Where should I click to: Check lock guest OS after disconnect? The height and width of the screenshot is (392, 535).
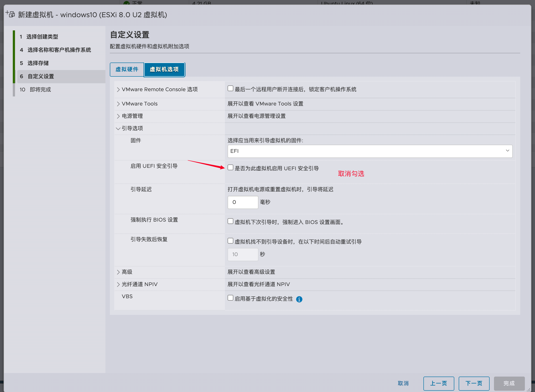click(x=230, y=89)
